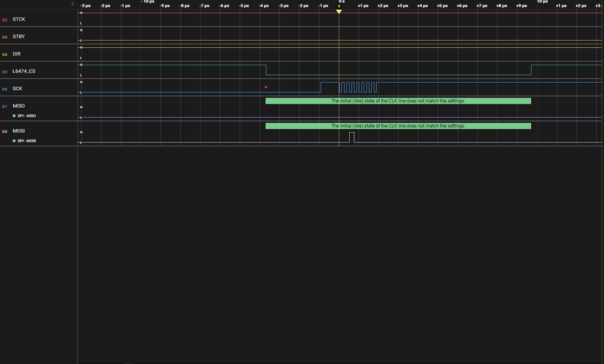The image size is (604, 364).
Task: Select the MOSI channel label
Action: [19, 131]
